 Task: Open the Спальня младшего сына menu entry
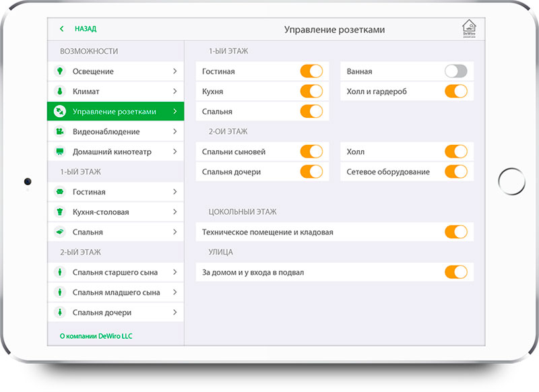coord(116,292)
